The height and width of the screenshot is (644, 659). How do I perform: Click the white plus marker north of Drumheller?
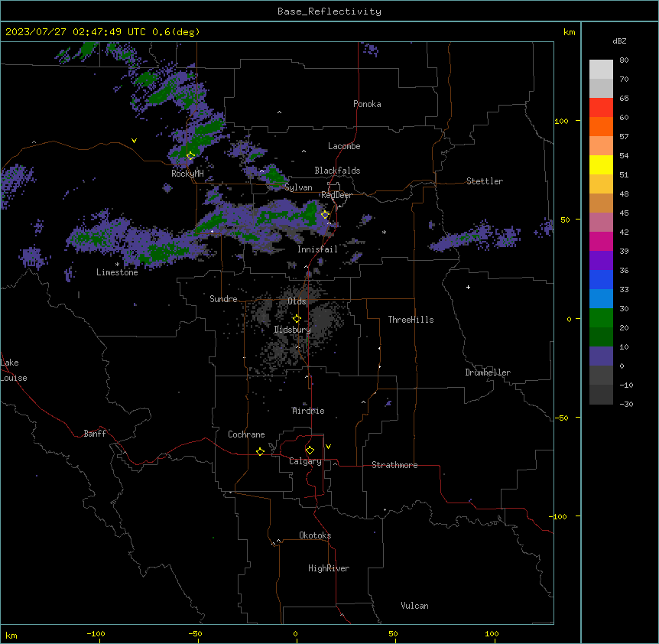tap(468, 287)
